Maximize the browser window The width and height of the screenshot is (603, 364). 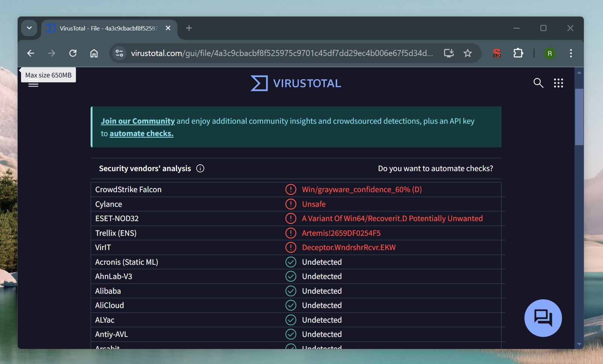click(543, 28)
